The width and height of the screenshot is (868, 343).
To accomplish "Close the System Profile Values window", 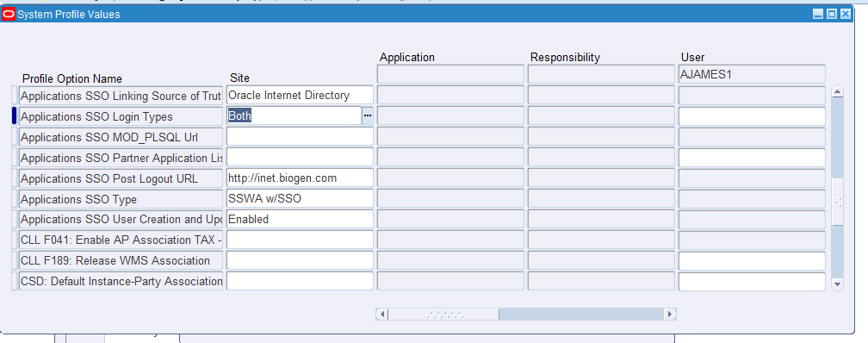I will pyautogui.click(x=846, y=15).
